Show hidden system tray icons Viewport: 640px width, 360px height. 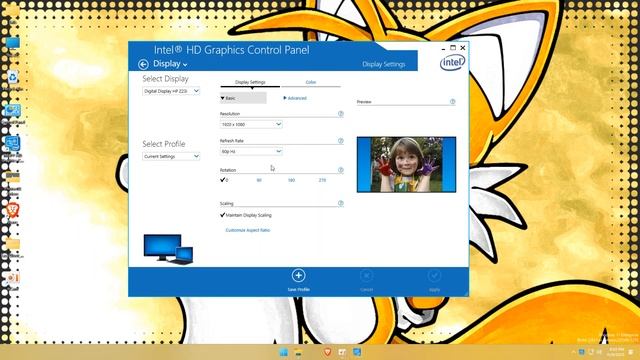coord(573,352)
